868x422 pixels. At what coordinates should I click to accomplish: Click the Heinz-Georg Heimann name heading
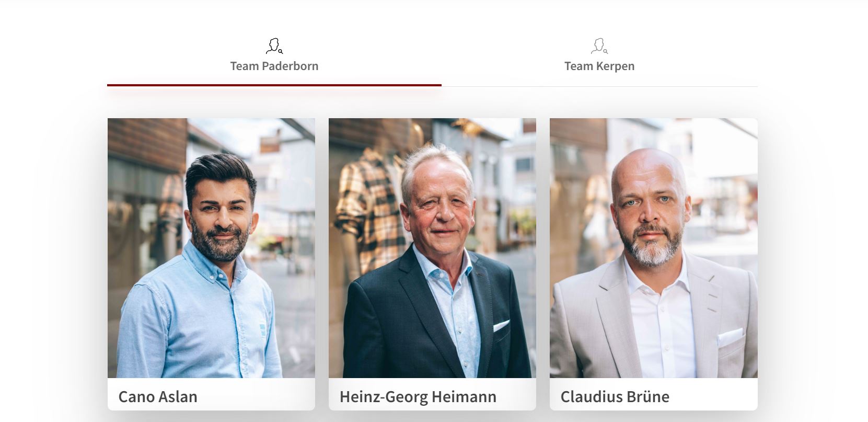click(x=418, y=396)
